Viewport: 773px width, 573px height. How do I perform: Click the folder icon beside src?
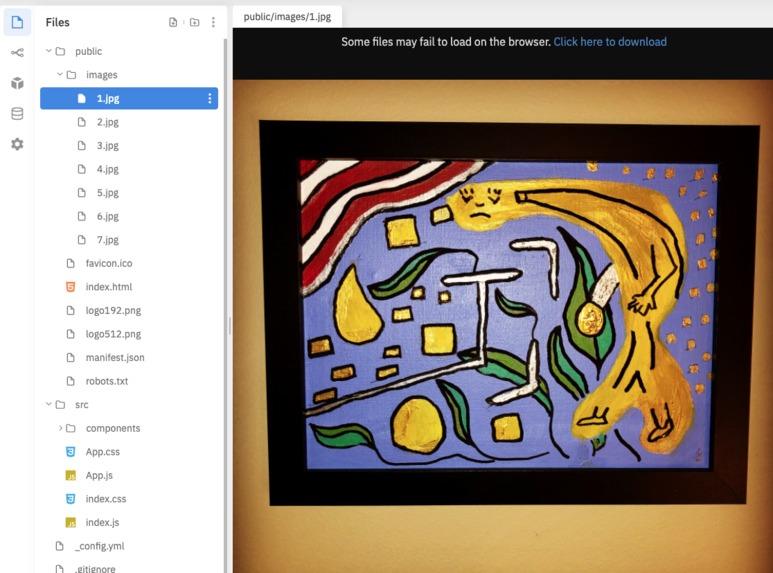(x=60, y=404)
